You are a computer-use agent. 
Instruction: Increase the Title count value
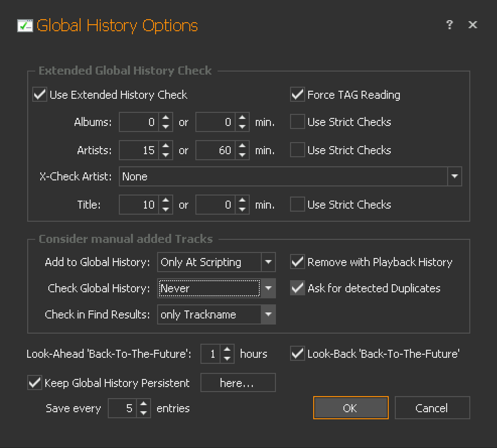[166, 200]
